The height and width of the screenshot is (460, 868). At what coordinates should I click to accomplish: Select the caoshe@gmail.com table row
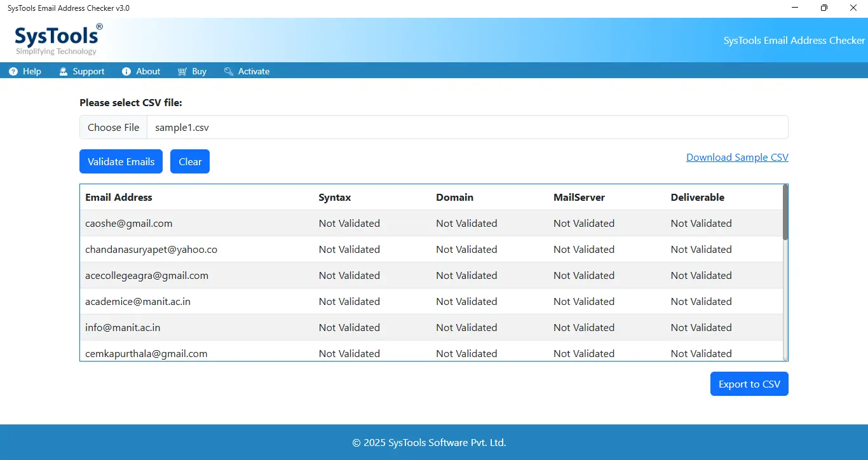(431, 223)
